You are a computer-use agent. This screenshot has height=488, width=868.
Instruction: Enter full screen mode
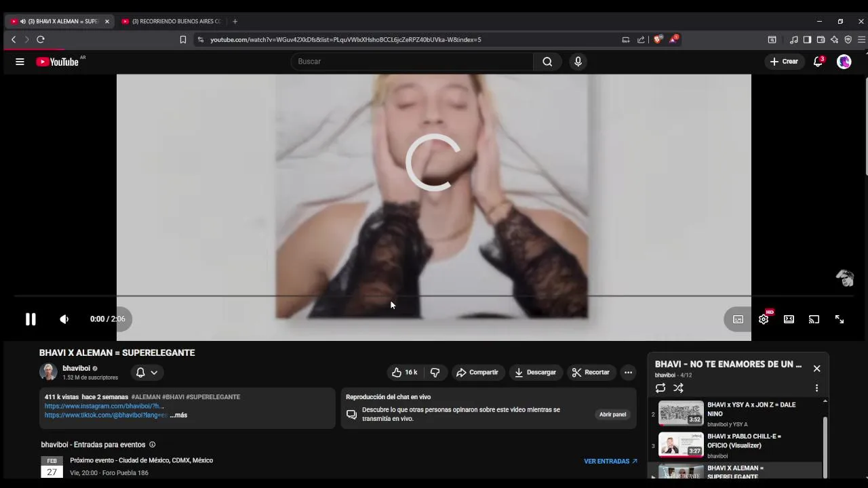[839, 319]
